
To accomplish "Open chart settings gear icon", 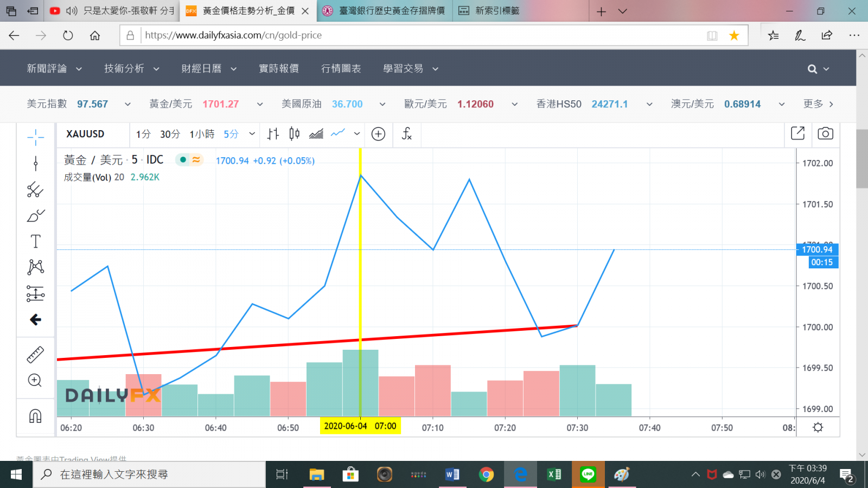I will 818,427.
